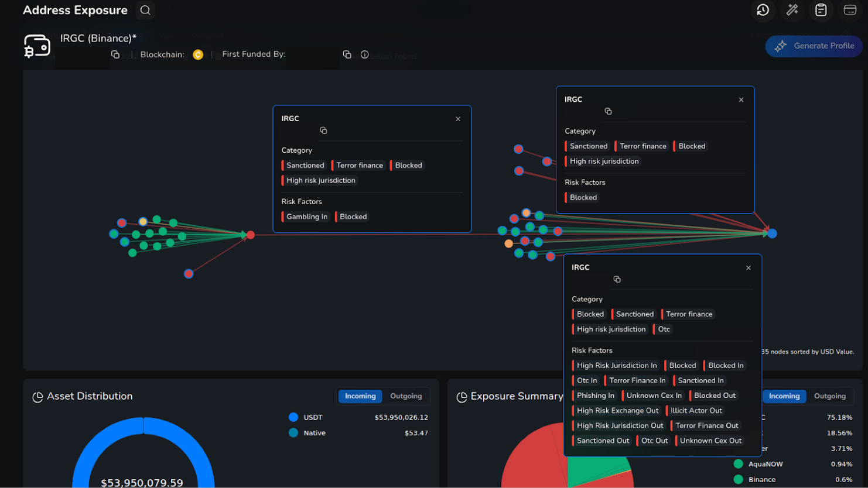The width and height of the screenshot is (868, 488).
Task: Click the Sanctioned Out tag
Action: 602,441
